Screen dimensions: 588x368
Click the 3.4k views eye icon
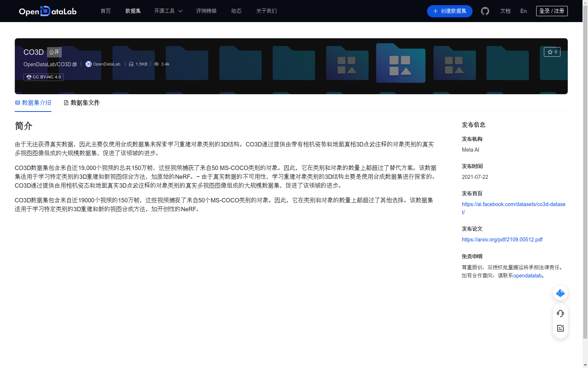(x=157, y=64)
